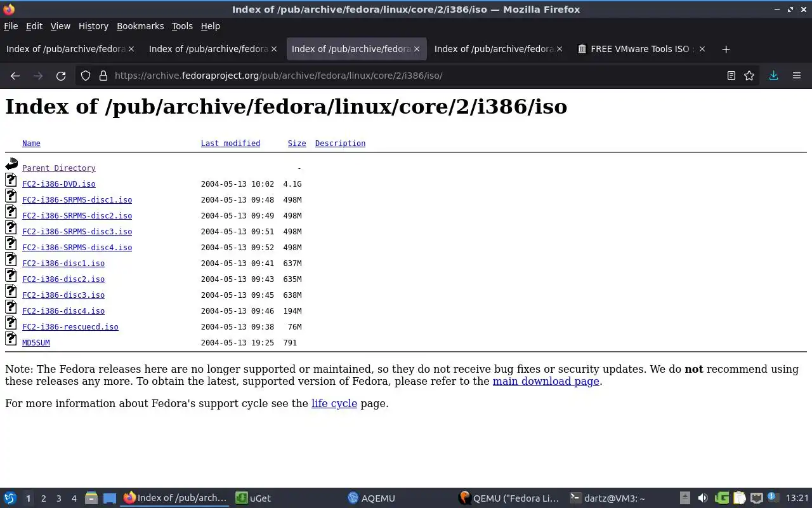Image resolution: width=812 pixels, height=508 pixels.
Task: Show site security padlock info
Action: tap(103, 76)
